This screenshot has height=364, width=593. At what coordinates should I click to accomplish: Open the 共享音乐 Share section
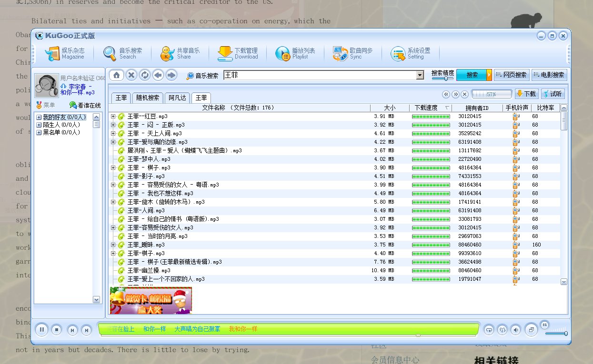pyautogui.click(x=180, y=53)
